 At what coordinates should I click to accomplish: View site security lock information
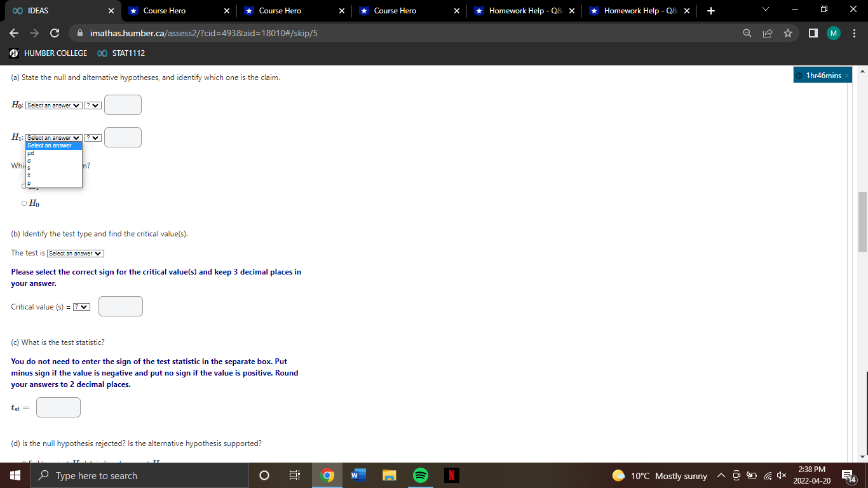[80, 33]
